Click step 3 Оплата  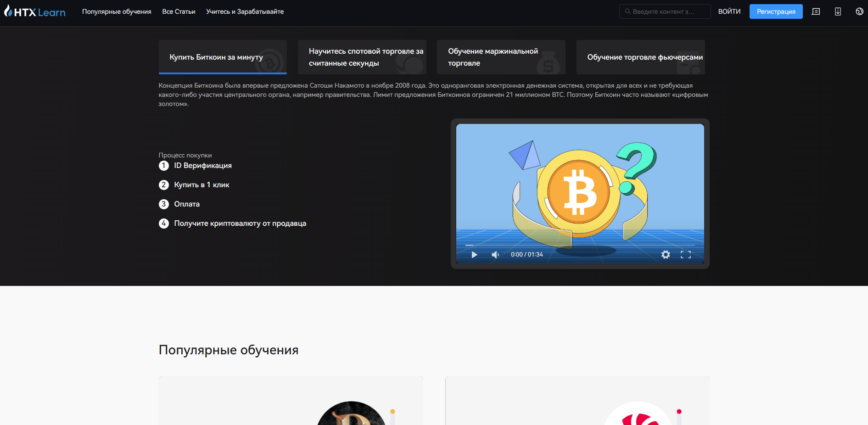(179, 204)
